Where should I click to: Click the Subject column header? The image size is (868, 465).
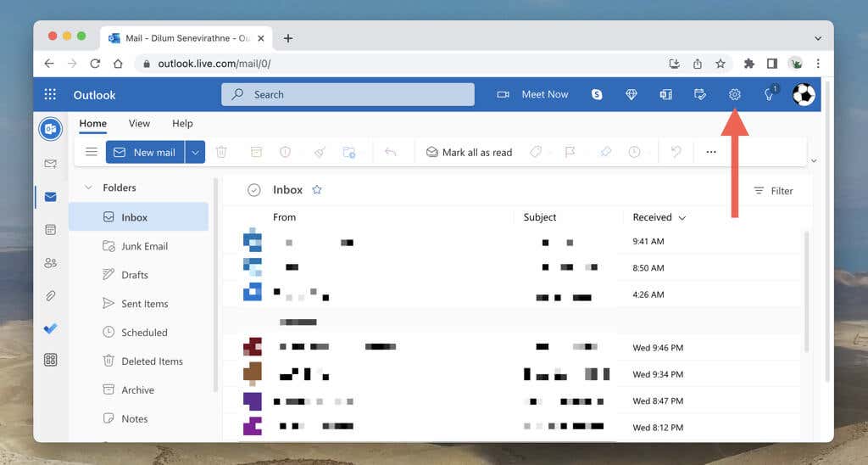540,217
